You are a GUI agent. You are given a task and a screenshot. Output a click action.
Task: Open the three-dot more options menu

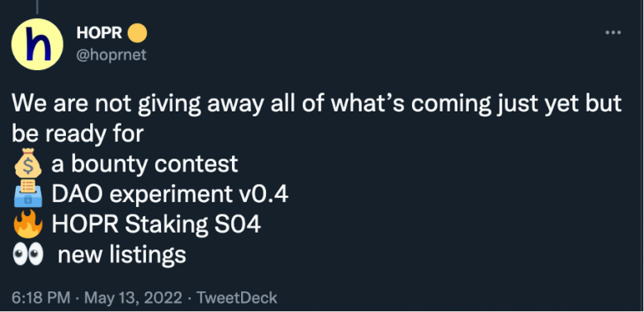coord(613,32)
